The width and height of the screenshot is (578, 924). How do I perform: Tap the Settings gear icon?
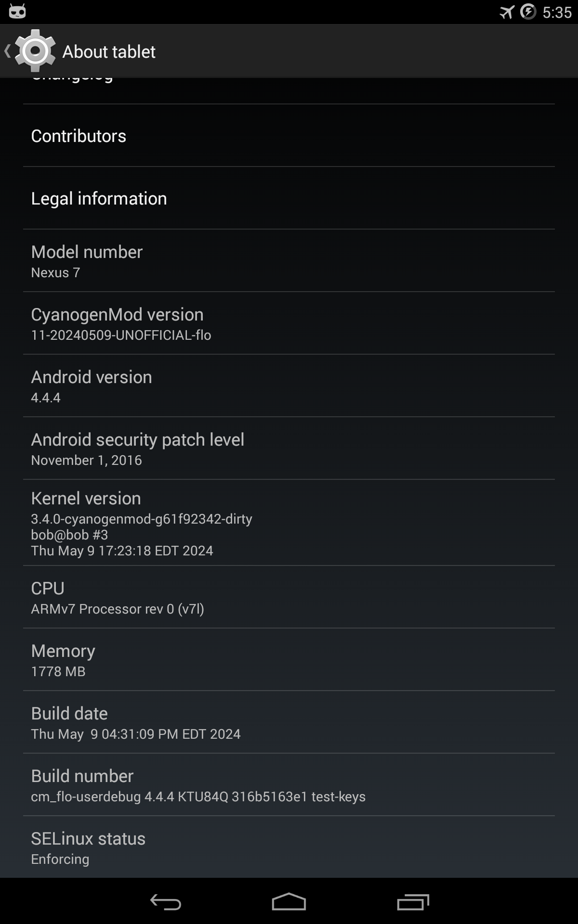[35, 51]
